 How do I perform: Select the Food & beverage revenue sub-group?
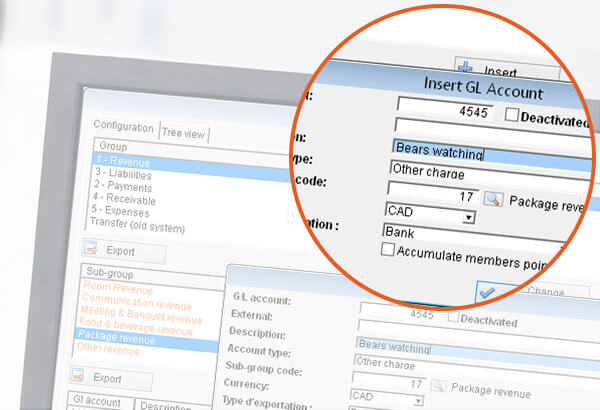136,326
